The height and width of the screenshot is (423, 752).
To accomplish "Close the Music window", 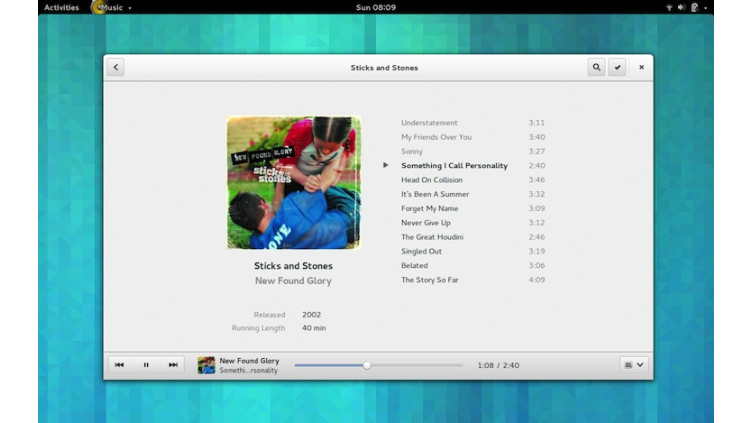I will [641, 67].
